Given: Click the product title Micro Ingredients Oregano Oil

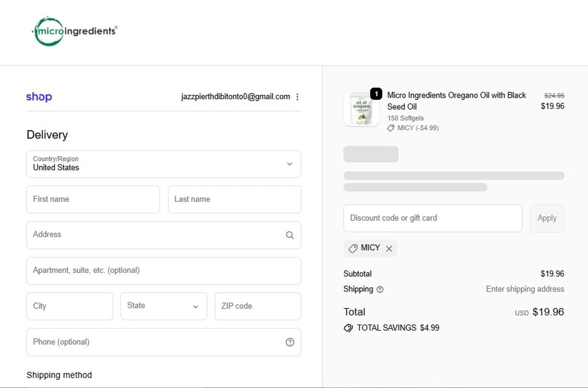Looking at the screenshot, I should click(x=457, y=101).
